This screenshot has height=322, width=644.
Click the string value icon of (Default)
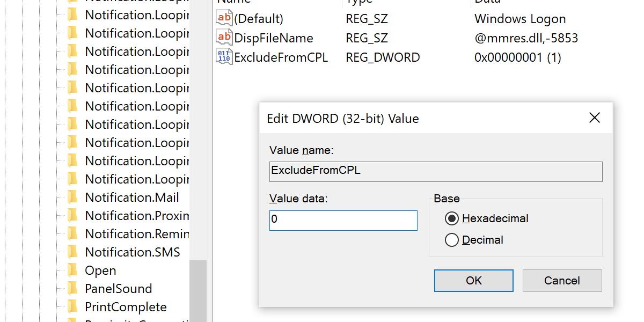pos(224,18)
